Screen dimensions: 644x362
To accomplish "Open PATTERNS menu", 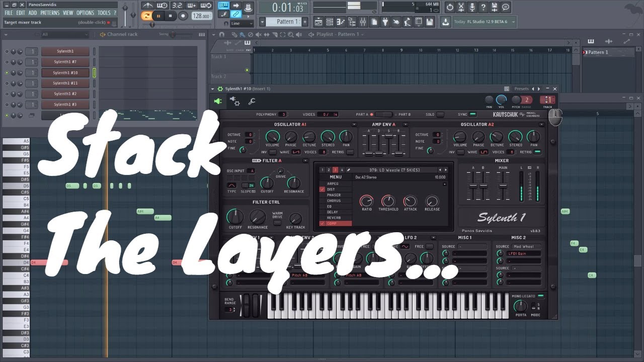I will pos(50,13).
